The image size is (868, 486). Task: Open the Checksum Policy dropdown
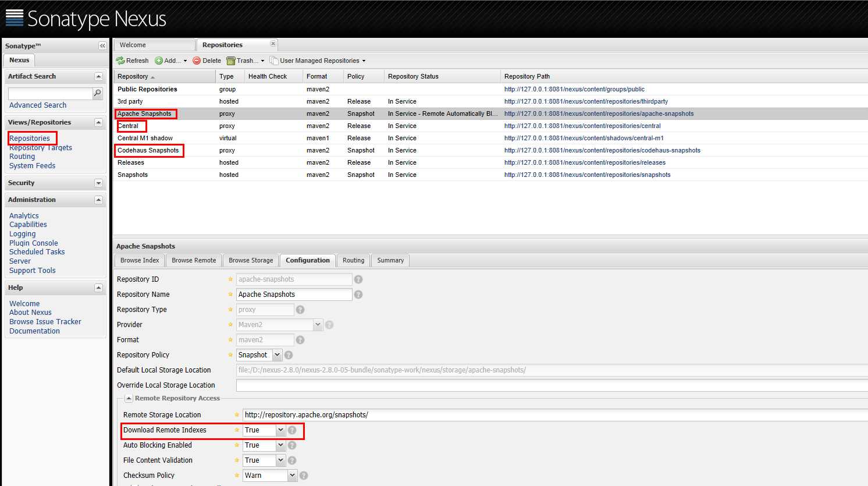292,476
